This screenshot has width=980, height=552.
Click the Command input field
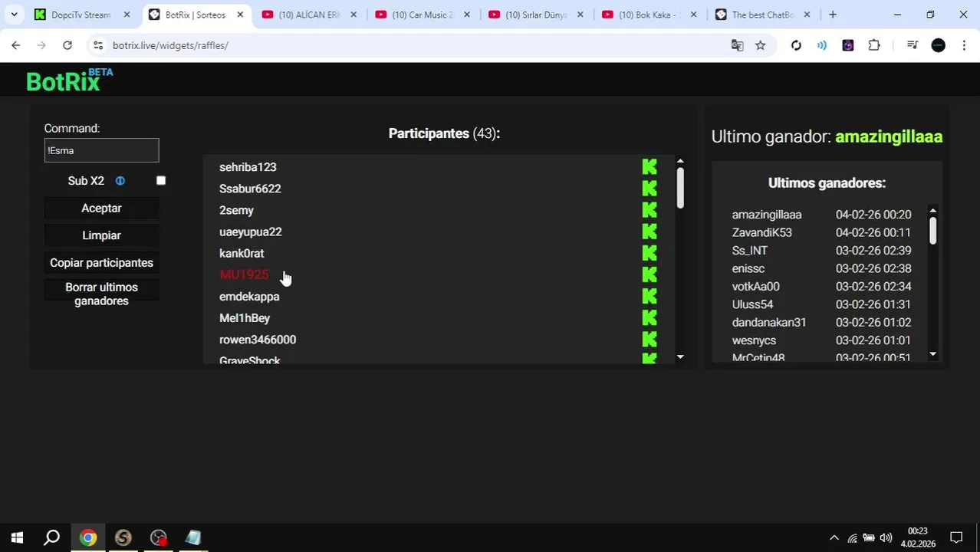[x=101, y=150]
